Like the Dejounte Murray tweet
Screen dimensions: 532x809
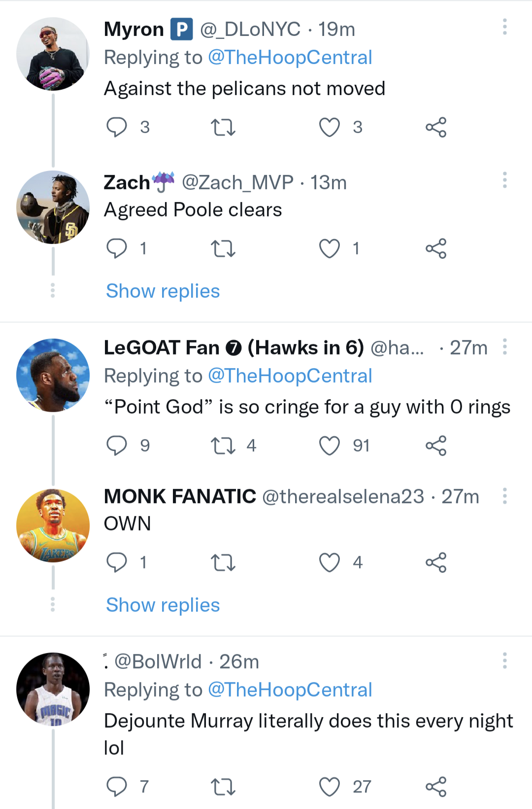coord(330,787)
